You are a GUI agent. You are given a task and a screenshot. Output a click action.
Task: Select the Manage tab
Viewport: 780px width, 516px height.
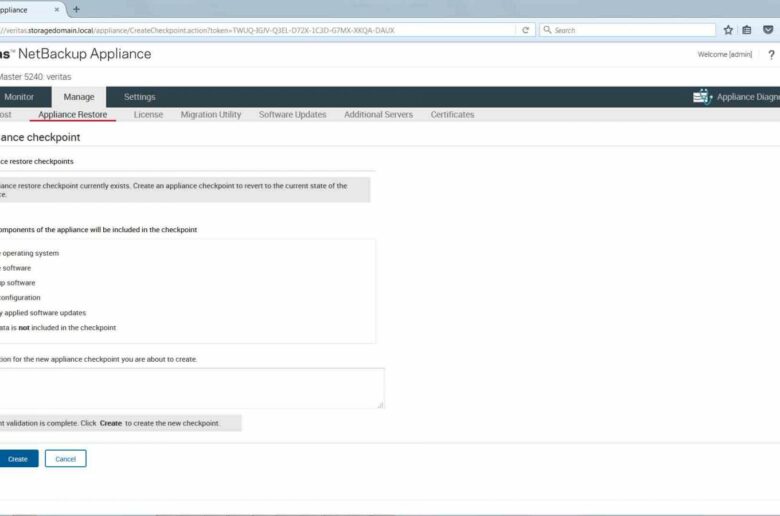(79, 97)
